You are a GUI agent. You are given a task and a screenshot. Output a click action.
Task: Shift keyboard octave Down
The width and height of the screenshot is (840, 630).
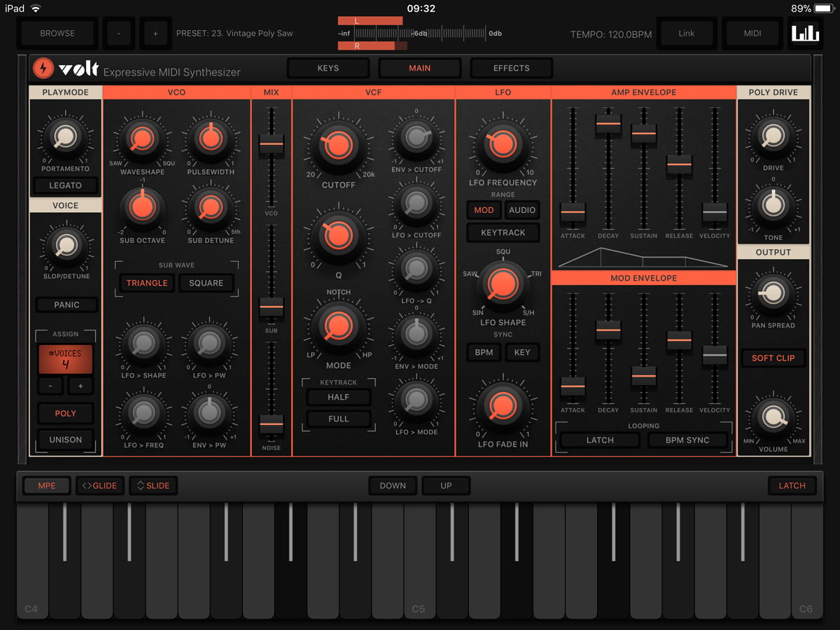[393, 485]
